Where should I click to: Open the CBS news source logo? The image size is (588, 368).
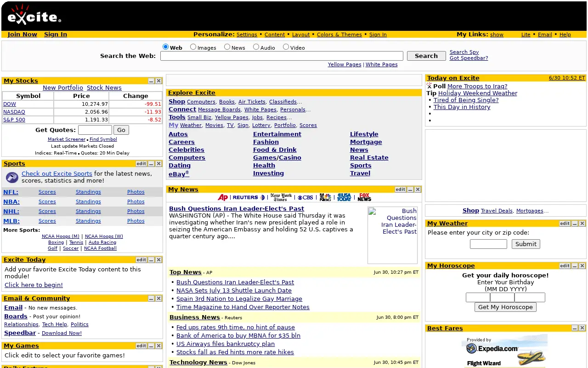pos(305,197)
